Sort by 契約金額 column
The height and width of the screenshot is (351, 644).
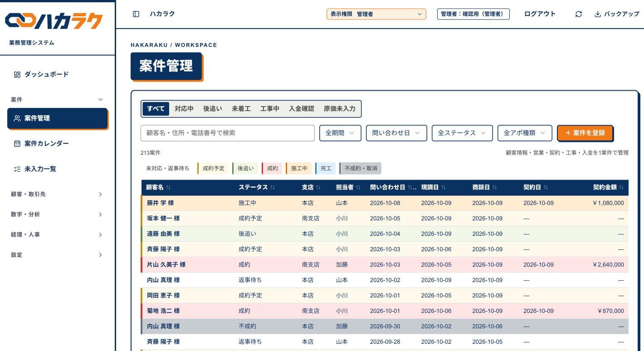[x=608, y=187]
